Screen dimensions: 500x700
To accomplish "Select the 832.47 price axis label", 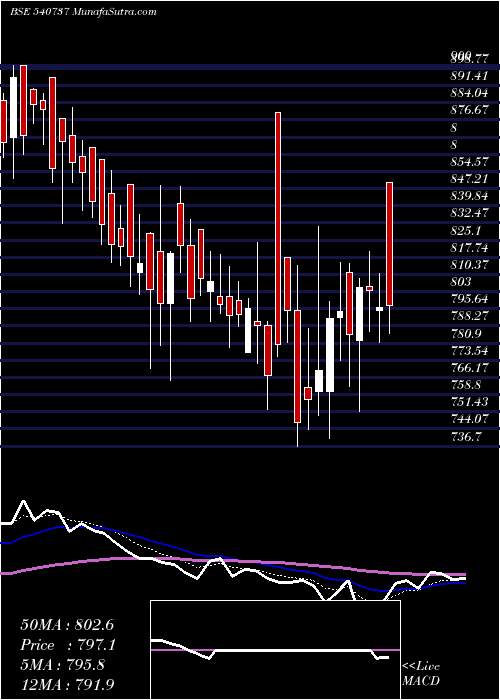I will [x=469, y=213].
